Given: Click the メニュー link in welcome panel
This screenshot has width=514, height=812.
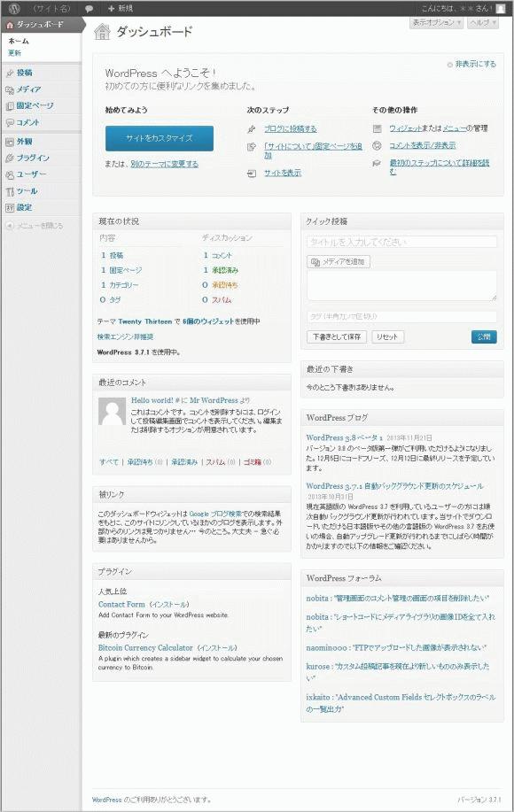Looking at the screenshot, I should click(455, 128).
